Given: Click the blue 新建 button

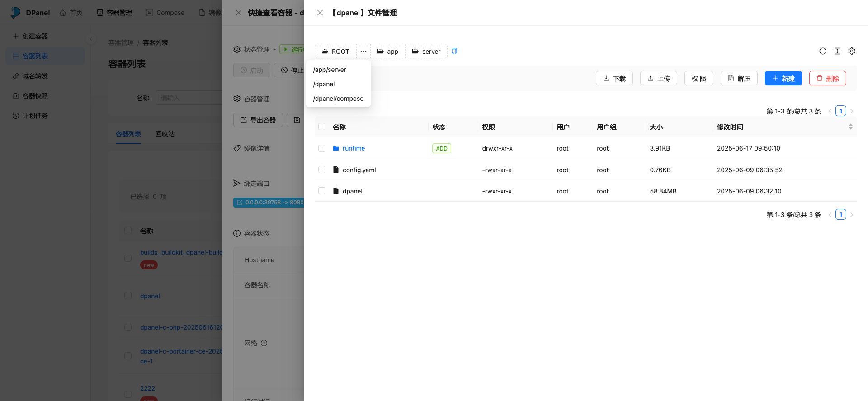Looking at the screenshot, I should tap(783, 78).
